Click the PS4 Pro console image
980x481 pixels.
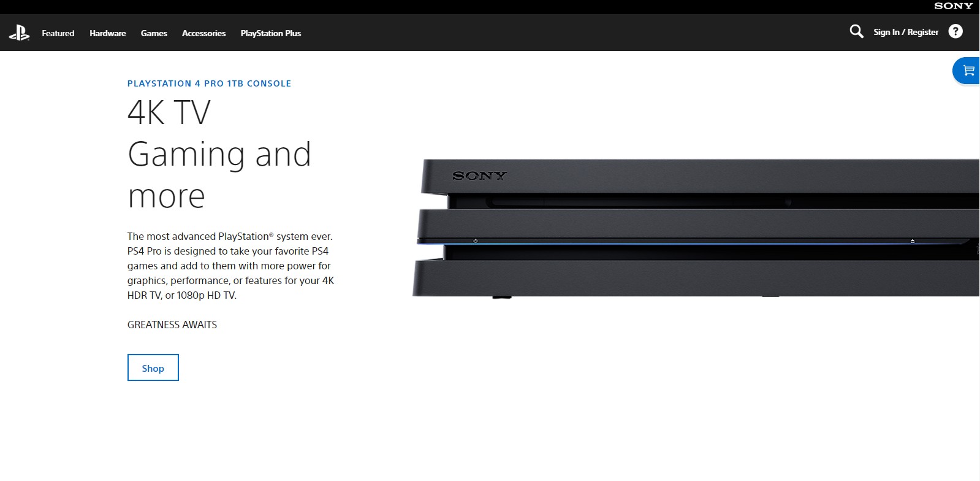(696, 228)
